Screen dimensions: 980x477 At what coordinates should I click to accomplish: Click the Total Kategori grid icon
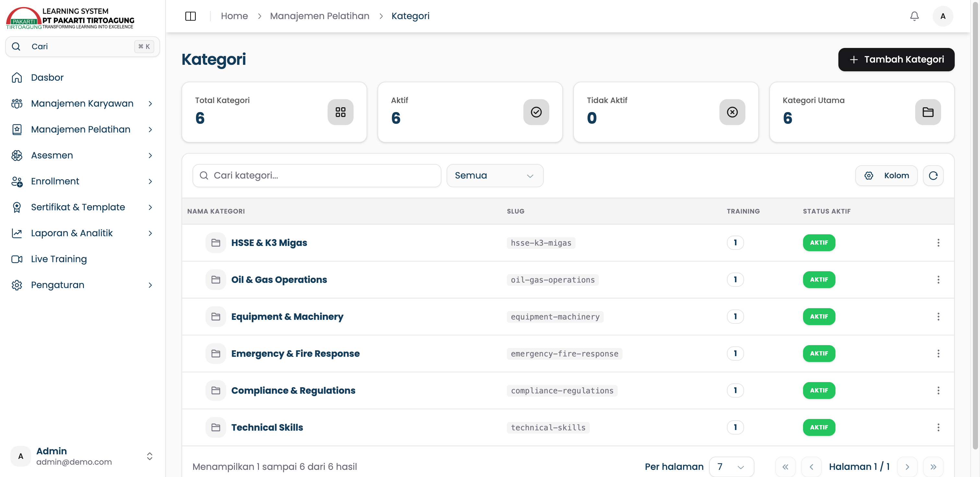coord(340,112)
